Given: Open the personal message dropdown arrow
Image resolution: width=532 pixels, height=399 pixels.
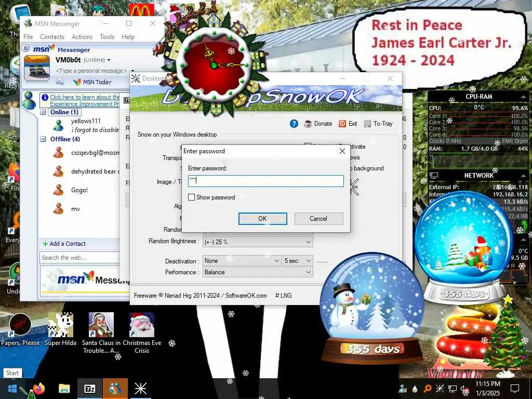Looking at the screenshot, I should pyautogui.click(x=132, y=71).
